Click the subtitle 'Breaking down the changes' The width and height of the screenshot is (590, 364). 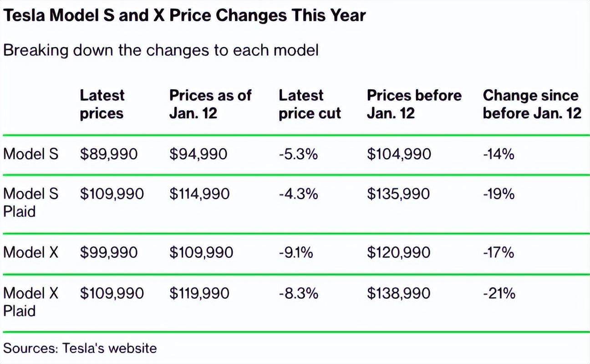click(x=161, y=50)
